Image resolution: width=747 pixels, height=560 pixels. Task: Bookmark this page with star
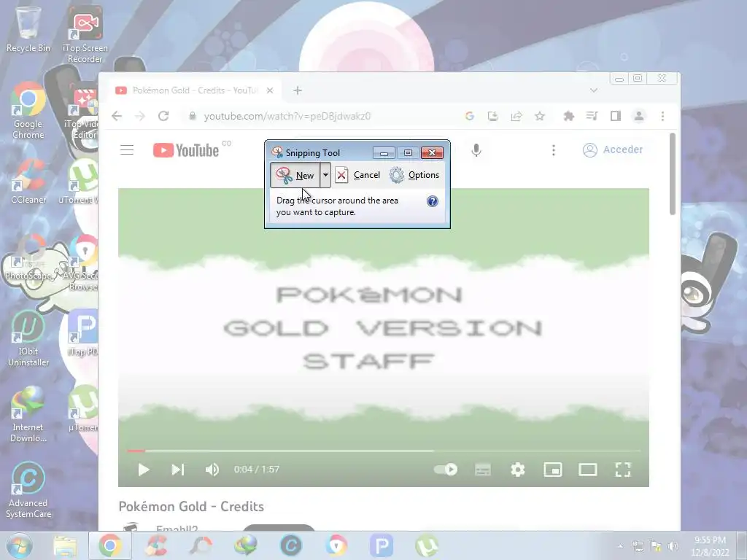coord(540,116)
